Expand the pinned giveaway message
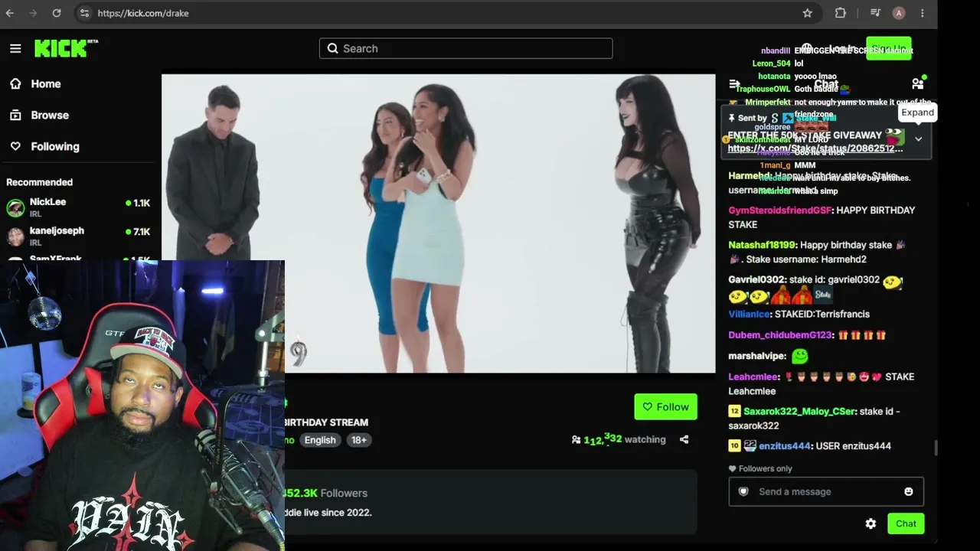 coord(918,139)
